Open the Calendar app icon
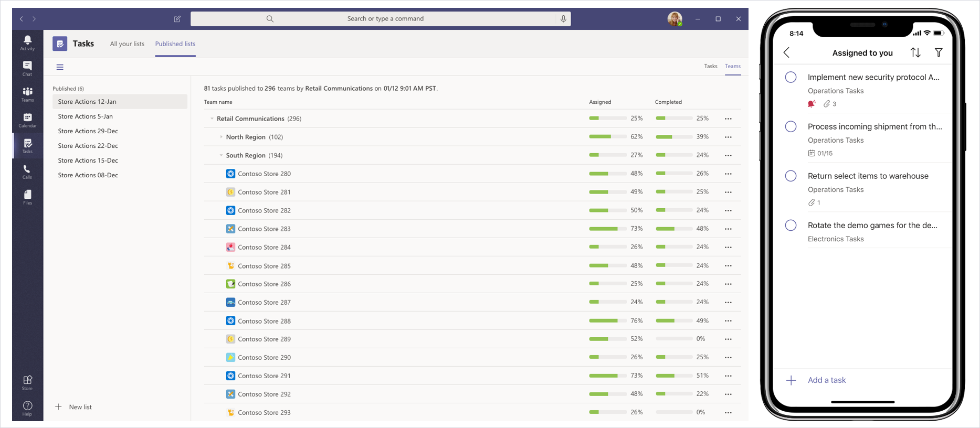 (27, 120)
